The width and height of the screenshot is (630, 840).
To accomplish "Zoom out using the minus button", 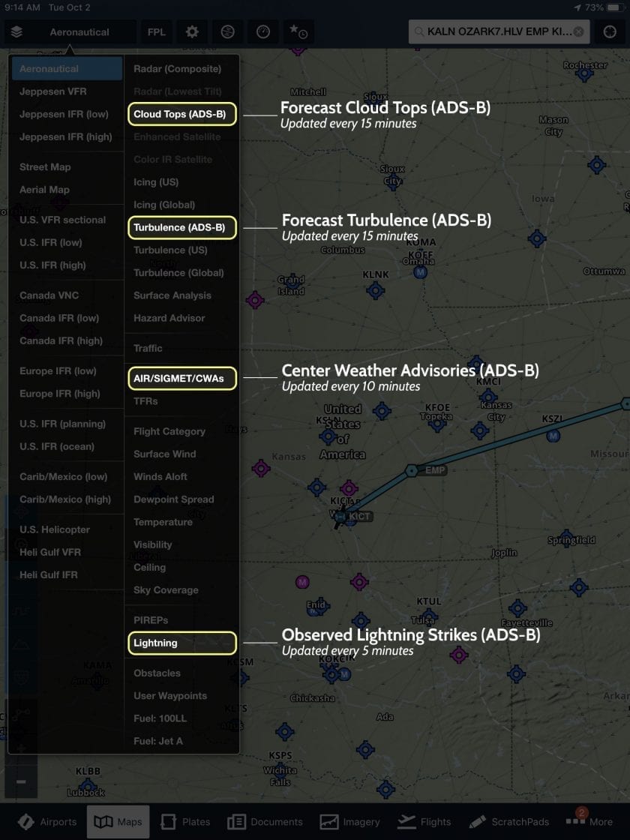I will [x=21, y=780].
